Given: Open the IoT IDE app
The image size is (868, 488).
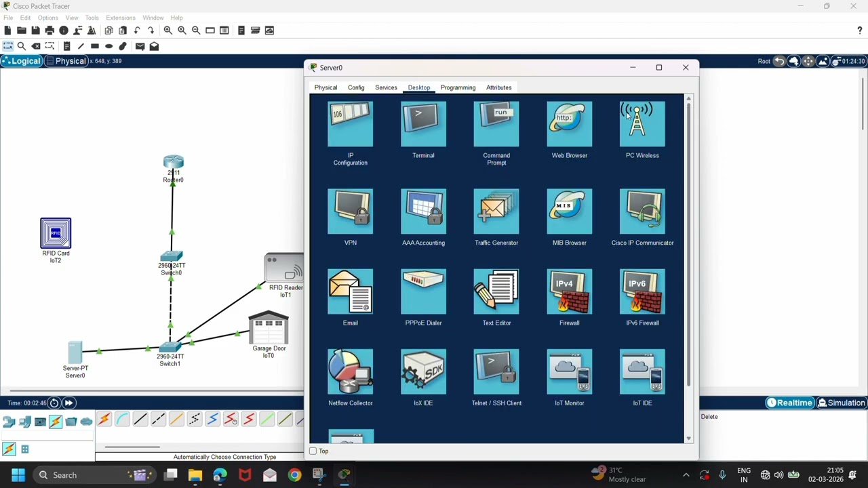Looking at the screenshot, I should 642,371.
